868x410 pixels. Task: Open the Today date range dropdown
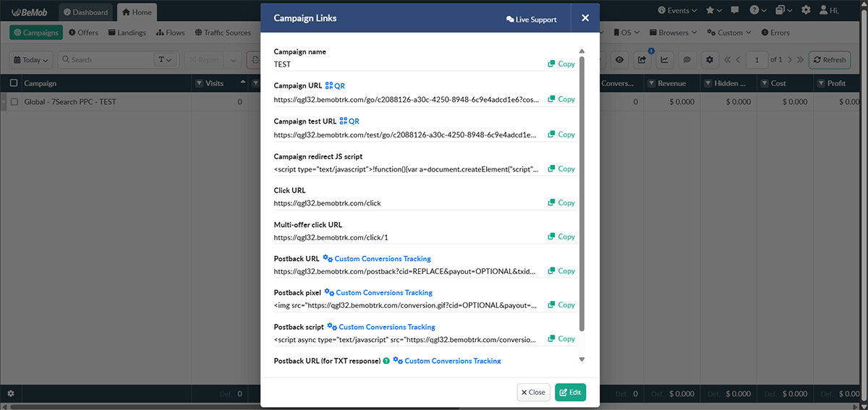[31, 60]
